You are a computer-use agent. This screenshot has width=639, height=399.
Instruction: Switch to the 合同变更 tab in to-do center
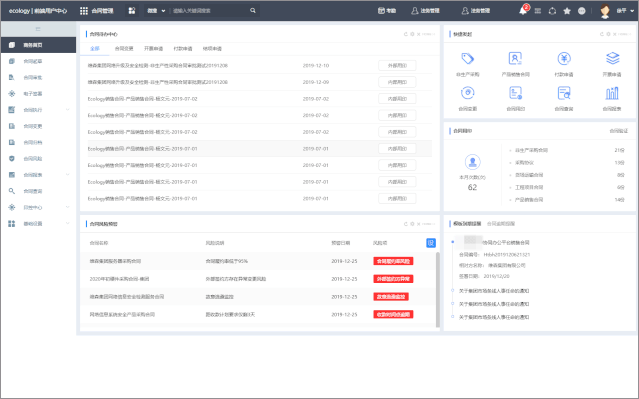pyautogui.click(x=124, y=48)
